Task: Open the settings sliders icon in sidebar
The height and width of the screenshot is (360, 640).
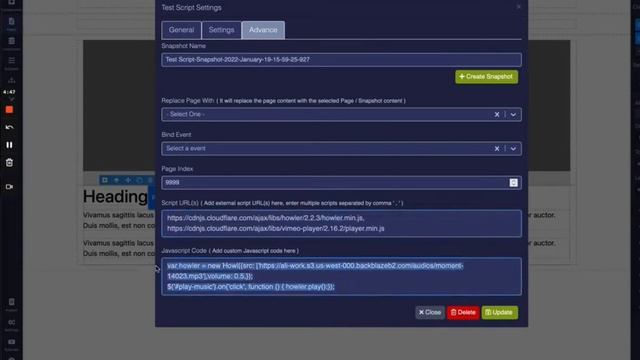Action: (11, 322)
